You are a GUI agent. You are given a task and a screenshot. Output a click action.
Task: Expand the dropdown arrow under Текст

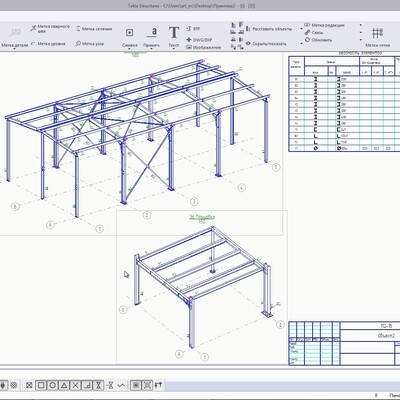(x=174, y=49)
